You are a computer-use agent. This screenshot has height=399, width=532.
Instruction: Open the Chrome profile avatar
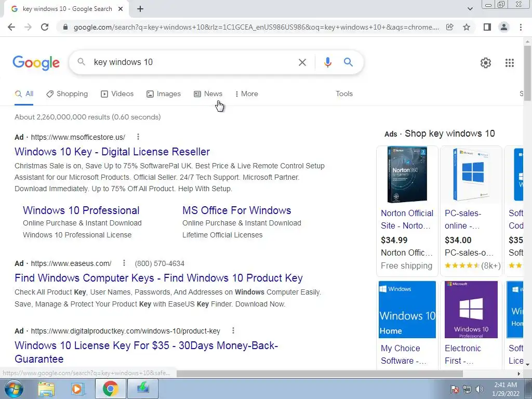pos(504,27)
